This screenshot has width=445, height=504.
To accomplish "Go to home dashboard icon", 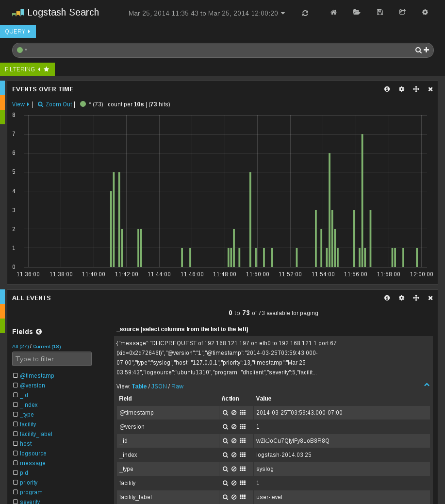I will (x=333, y=12).
